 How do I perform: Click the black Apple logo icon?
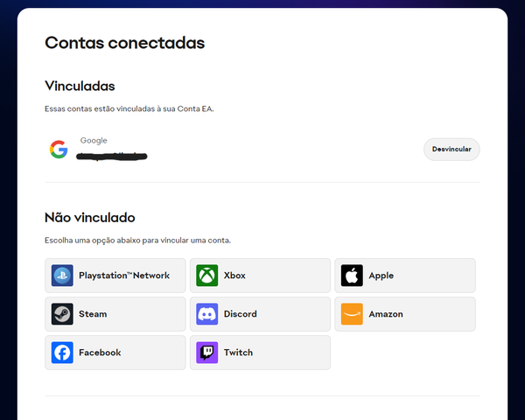click(352, 276)
